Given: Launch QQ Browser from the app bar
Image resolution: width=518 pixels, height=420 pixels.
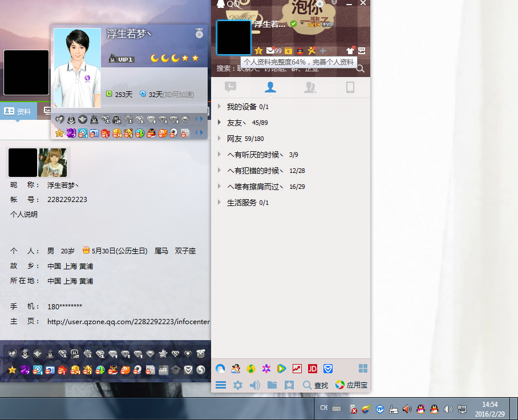Looking at the screenshot, I should coord(220,369).
